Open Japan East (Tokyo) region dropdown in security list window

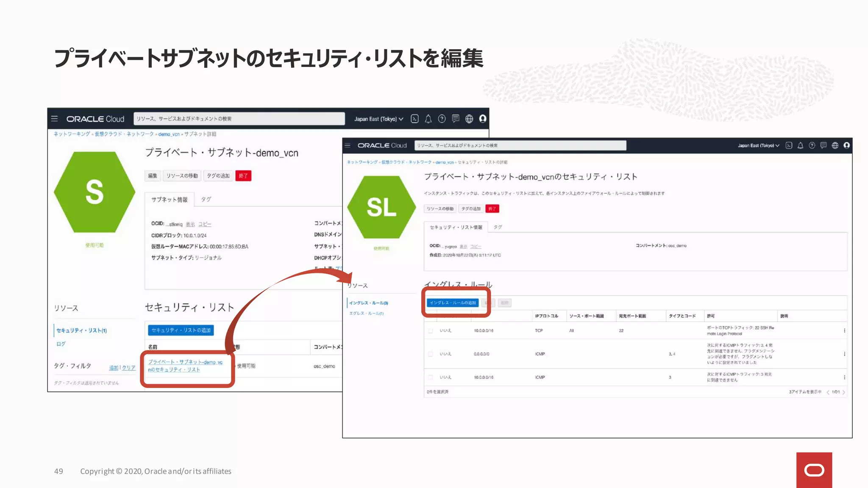point(758,145)
